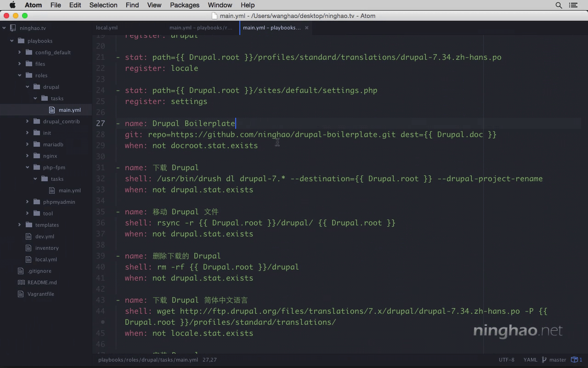Click the templates folder icon
The width and height of the screenshot is (588, 368).
tap(28, 225)
